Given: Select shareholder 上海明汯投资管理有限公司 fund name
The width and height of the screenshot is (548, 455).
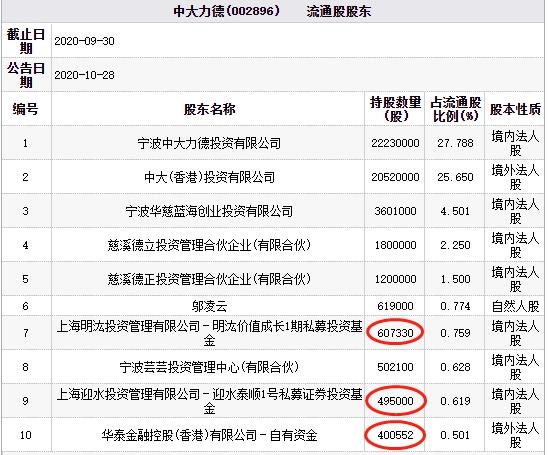Looking at the screenshot, I should tap(209, 333).
